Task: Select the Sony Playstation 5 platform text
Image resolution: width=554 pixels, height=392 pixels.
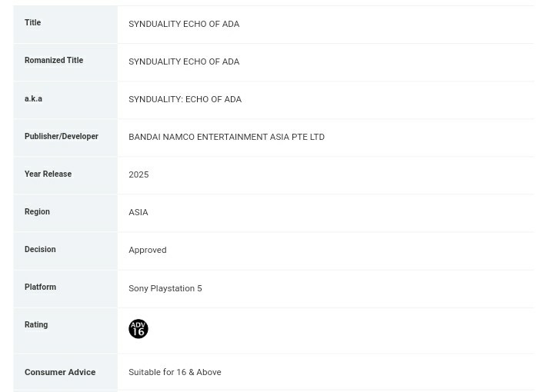Action: coord(165,288)
